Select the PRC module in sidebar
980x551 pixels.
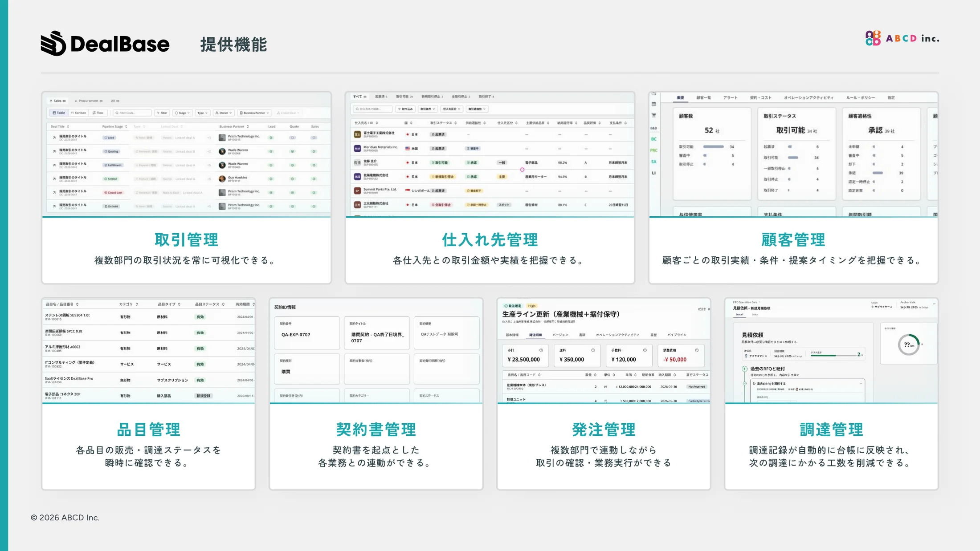click(x=653, y=150)
